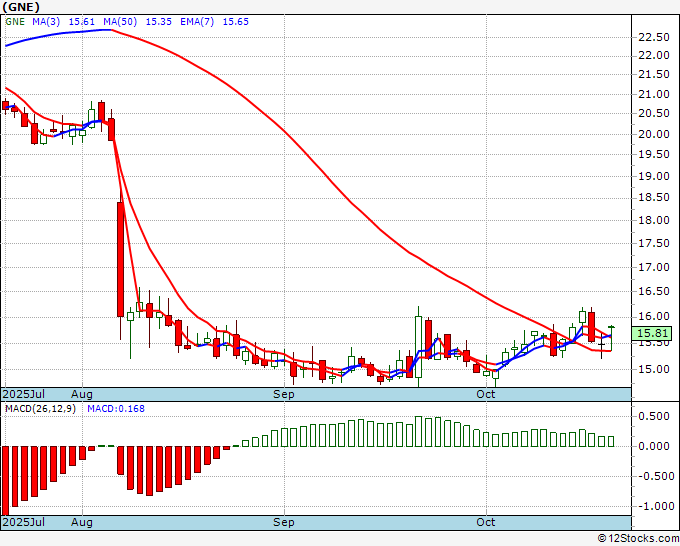Click the last green MACD histogram bar
This screenshot has width=680, height=546.
pyautogui.click(x=611, y=441)
